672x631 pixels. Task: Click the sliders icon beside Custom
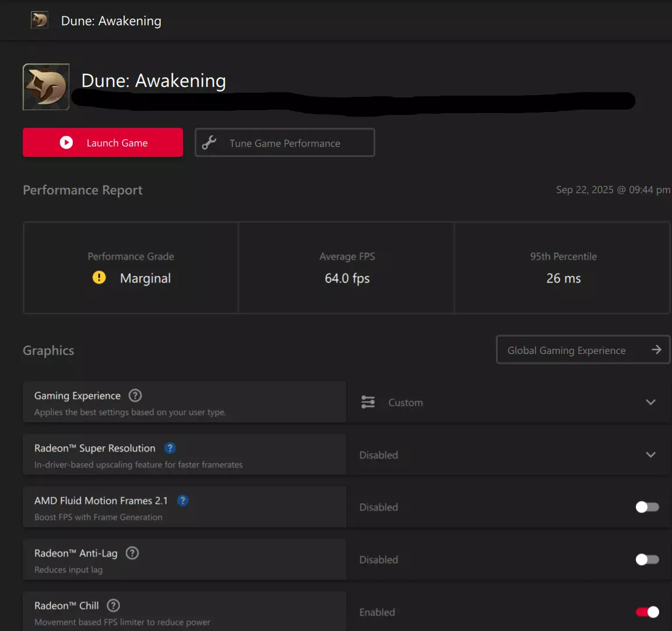click(368, 402)
